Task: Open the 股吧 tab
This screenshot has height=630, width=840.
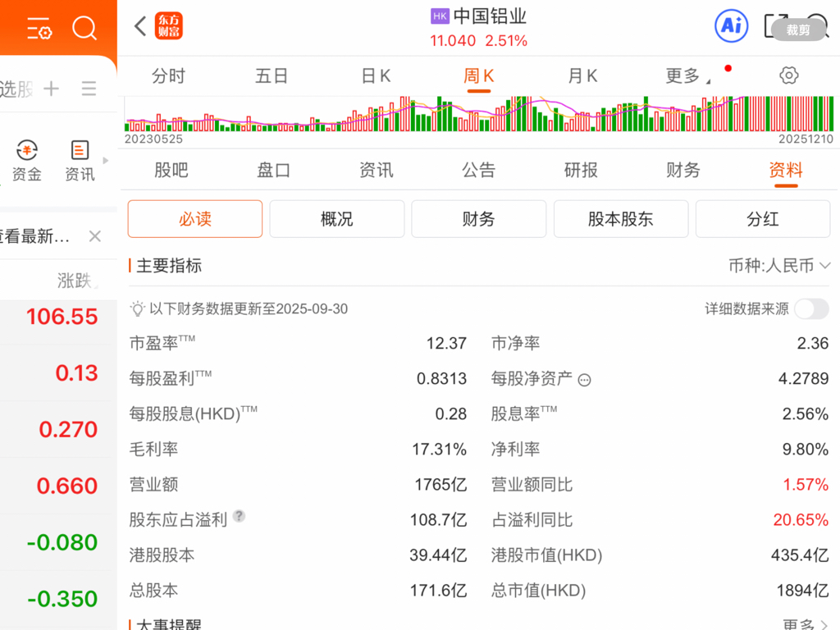Action: pos(171,171)
